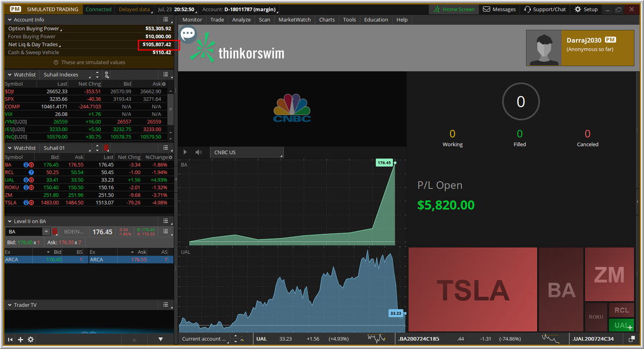The image size is (644, 349).
Task: Collapse the Level II on BA section
Action: click(x=10, y=221)
